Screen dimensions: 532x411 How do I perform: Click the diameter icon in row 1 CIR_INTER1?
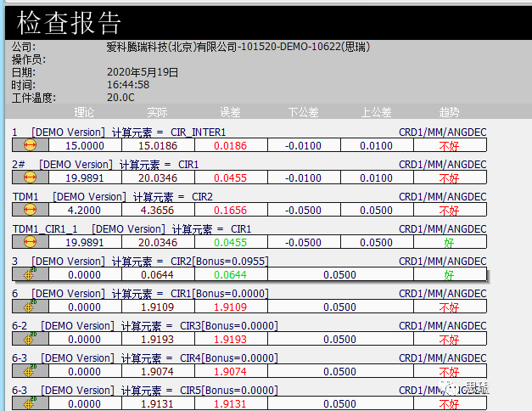click(x=30, y=145)
